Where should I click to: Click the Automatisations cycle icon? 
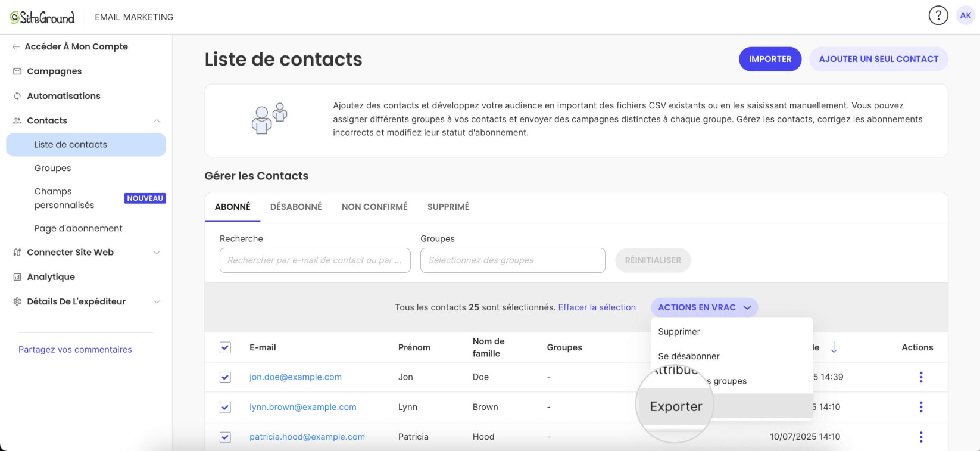[17, 96]
